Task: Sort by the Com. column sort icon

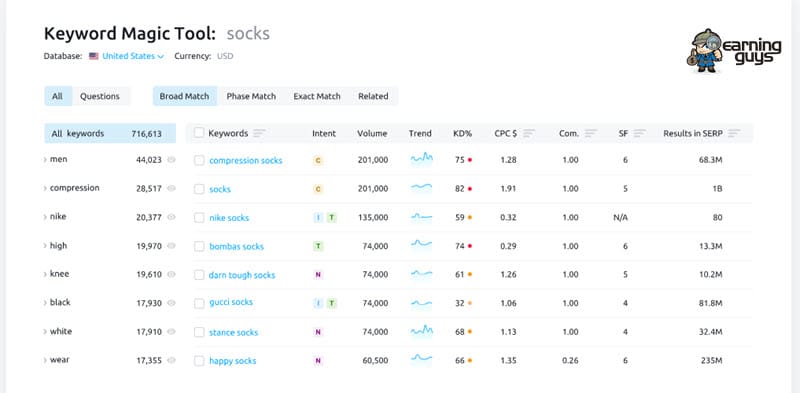Action: click(x=591, y=133)
